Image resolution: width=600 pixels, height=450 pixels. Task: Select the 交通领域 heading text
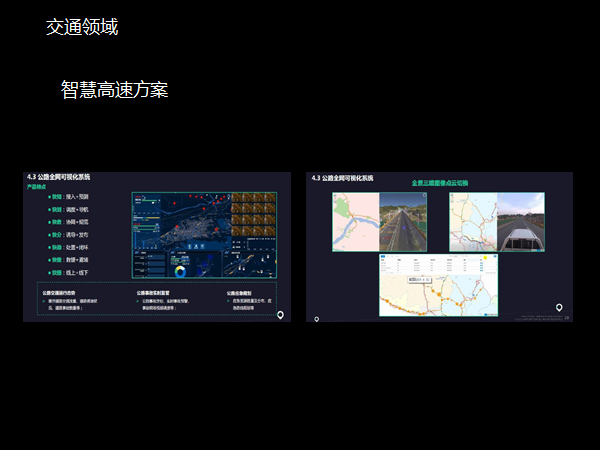coord(82,28)
